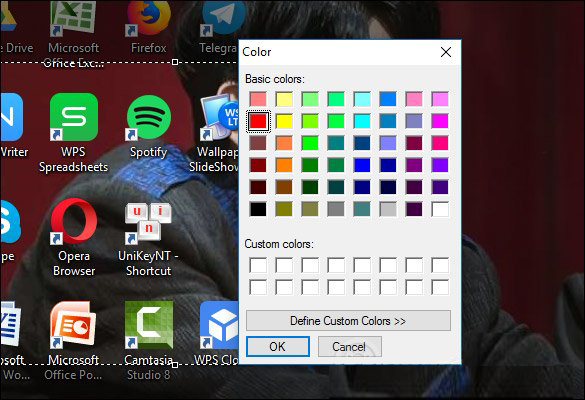585x400 pixels.
Task: Click the Cancel button
Action: (350, 347)
